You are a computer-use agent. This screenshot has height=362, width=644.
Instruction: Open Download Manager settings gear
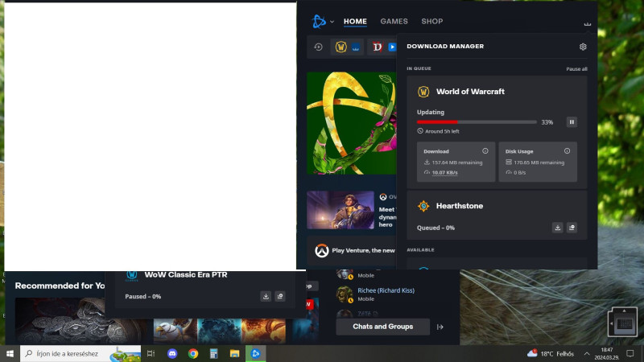pos(583,47)
